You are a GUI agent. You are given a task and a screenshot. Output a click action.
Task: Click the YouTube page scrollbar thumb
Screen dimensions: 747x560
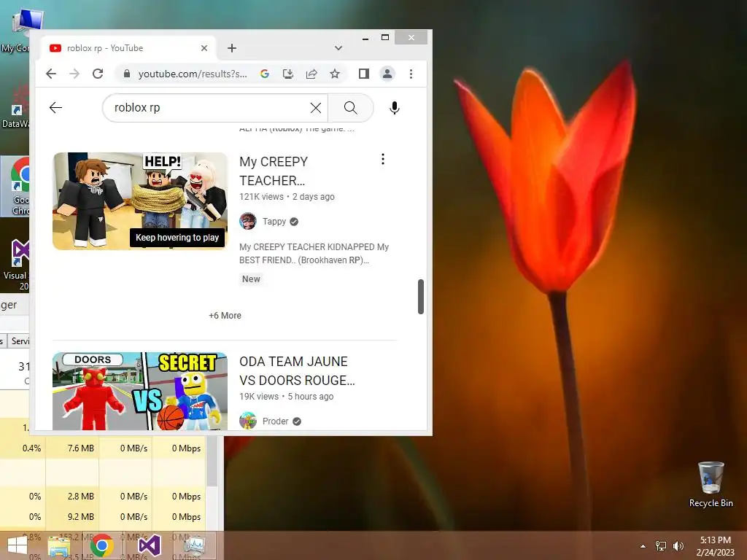421,297
